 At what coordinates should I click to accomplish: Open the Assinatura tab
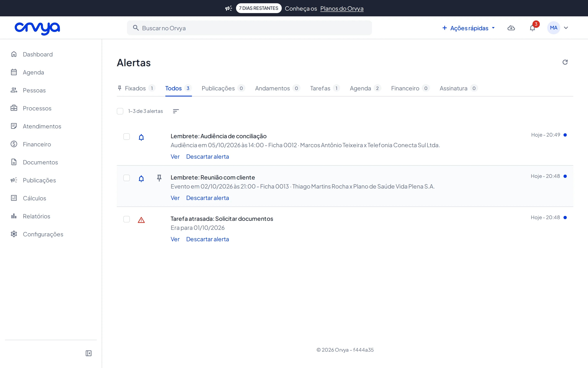459,88
